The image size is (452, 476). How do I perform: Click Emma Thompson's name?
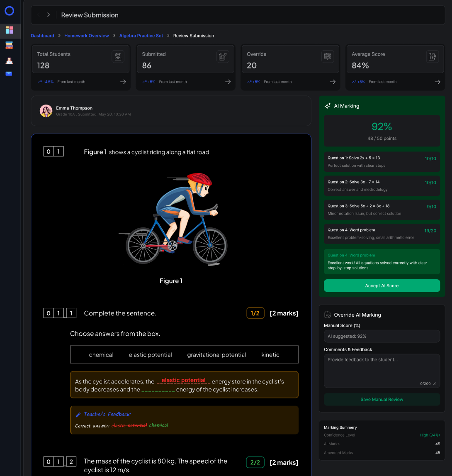pyautogui.click(x=74, y=108)
